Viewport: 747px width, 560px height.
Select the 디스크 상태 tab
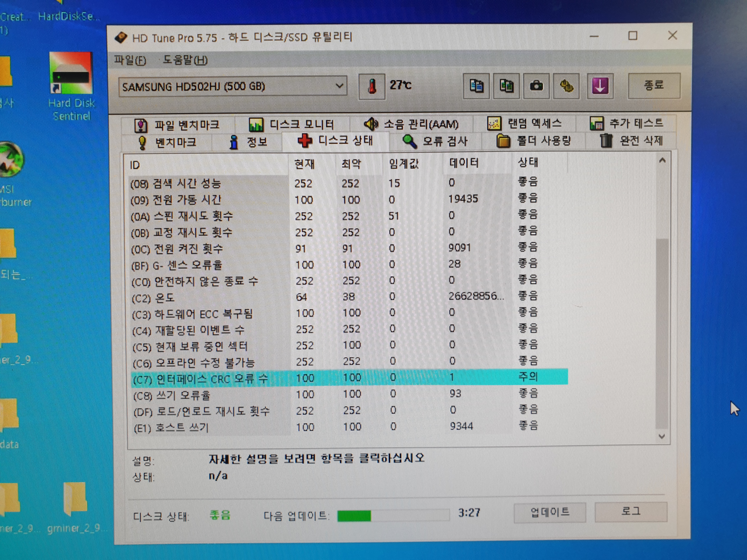click(x=335, y=140)
